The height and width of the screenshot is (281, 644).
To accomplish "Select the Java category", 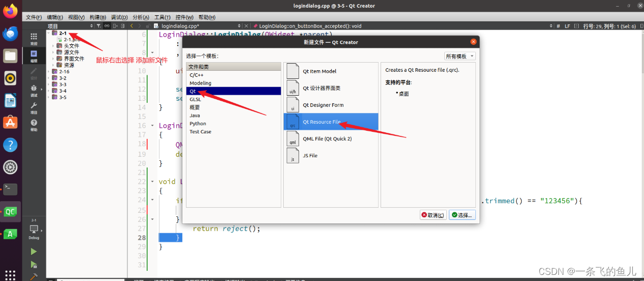I will [x=234, y=116].
